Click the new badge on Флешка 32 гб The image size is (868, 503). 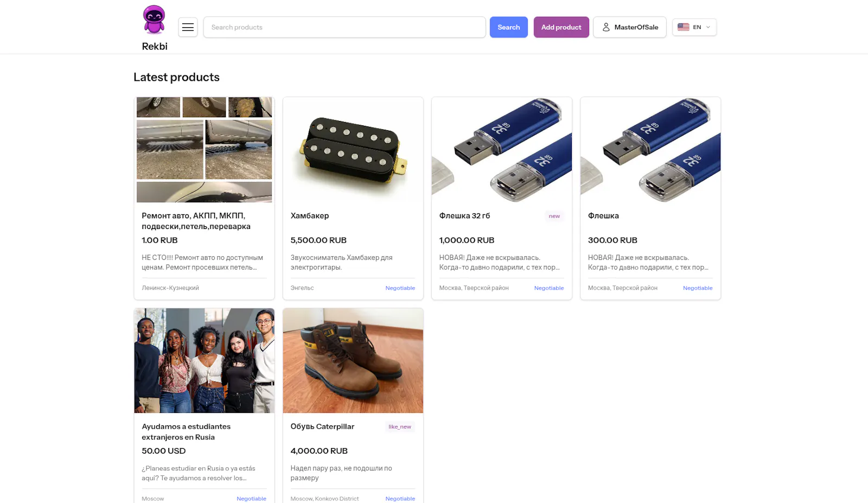[554, 216]
